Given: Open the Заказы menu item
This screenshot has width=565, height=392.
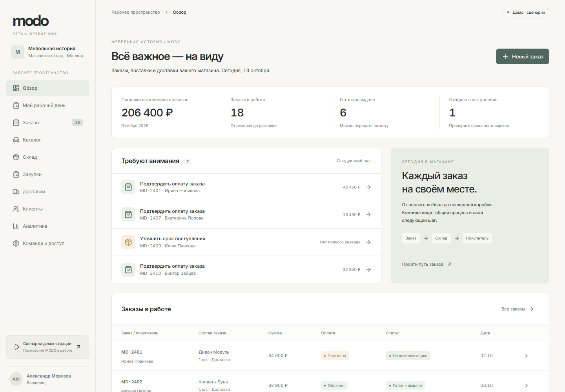Looking at the screenshot, I should [x=47, y=123].
